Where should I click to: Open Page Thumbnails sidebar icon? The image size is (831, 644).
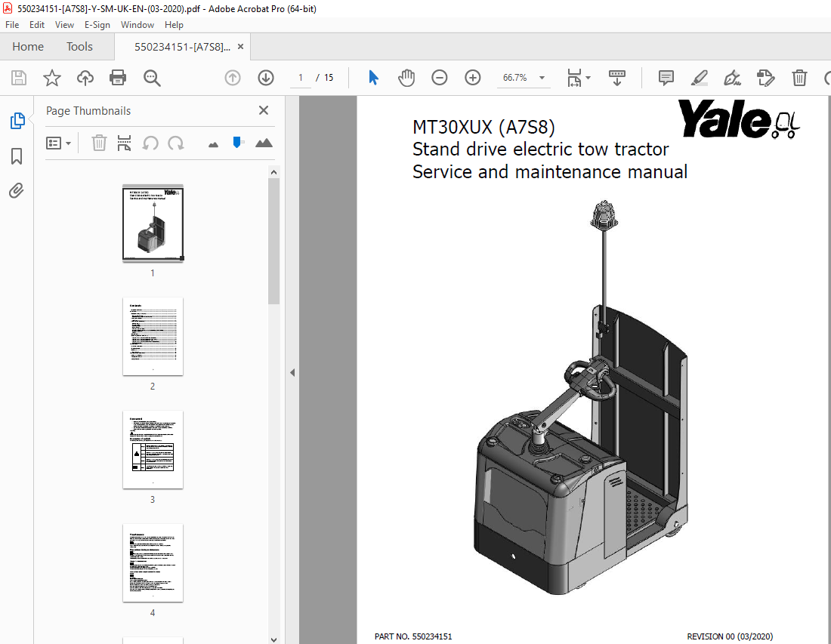[x=17, y=121]
